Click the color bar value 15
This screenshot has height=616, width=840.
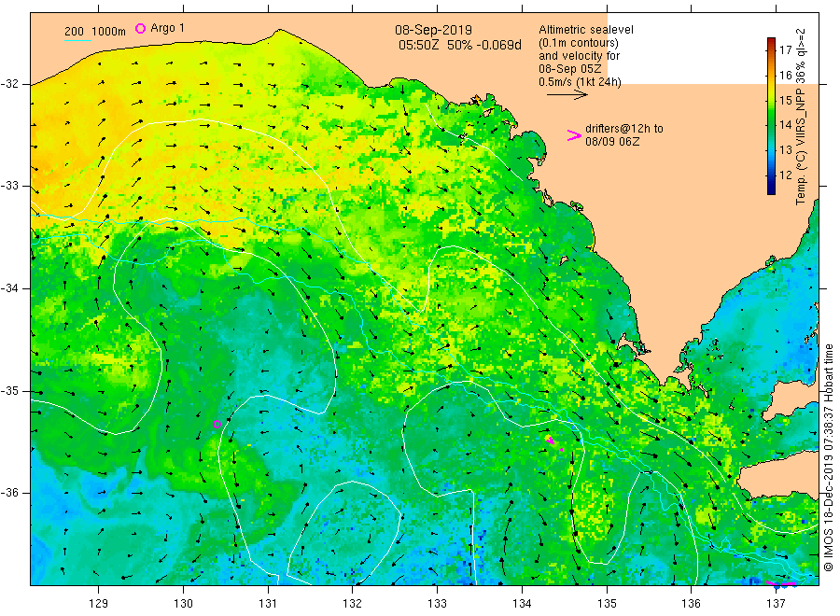[x=785, y=100]
